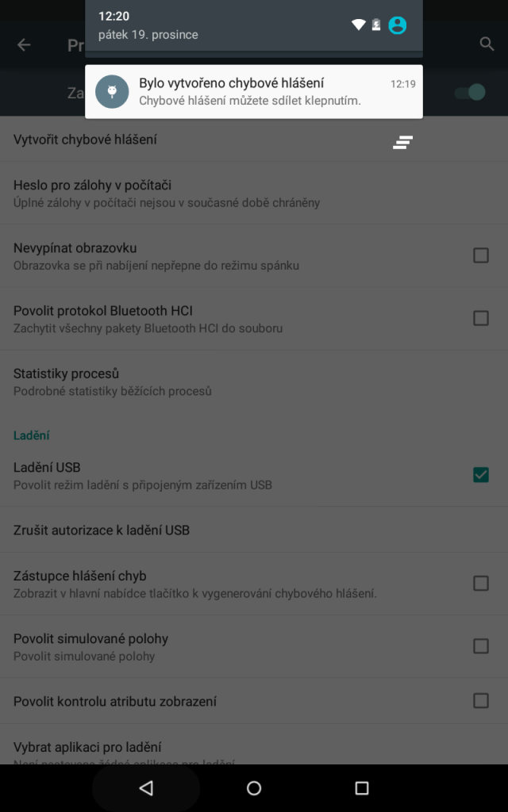Open recent apps with the square button

tap(362, 788)
